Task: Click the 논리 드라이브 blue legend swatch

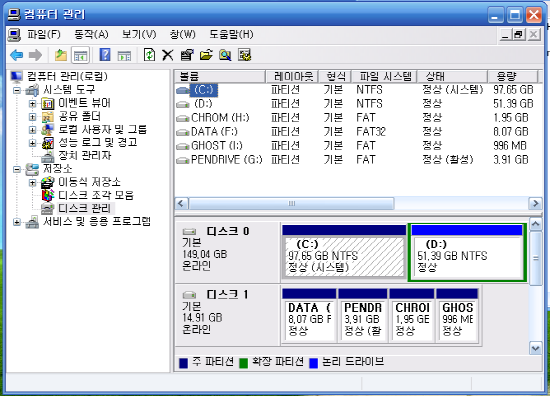Action: 314,363
